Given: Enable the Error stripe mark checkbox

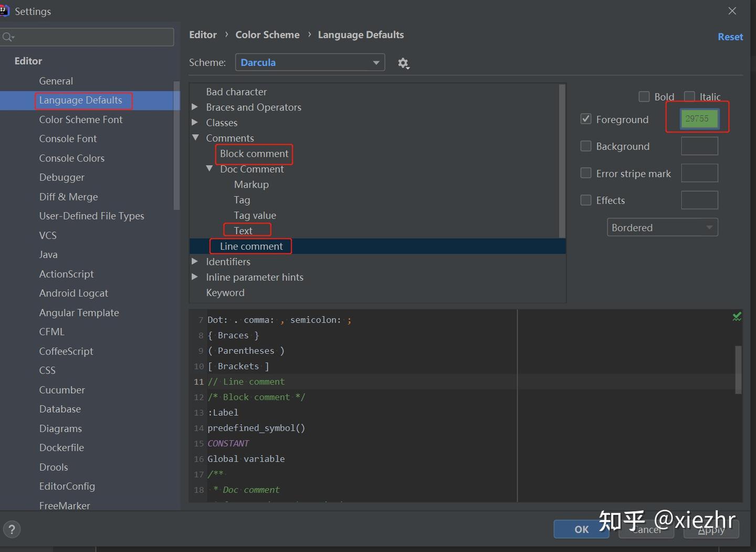Looking at the screenshot, I should [586, 173].
